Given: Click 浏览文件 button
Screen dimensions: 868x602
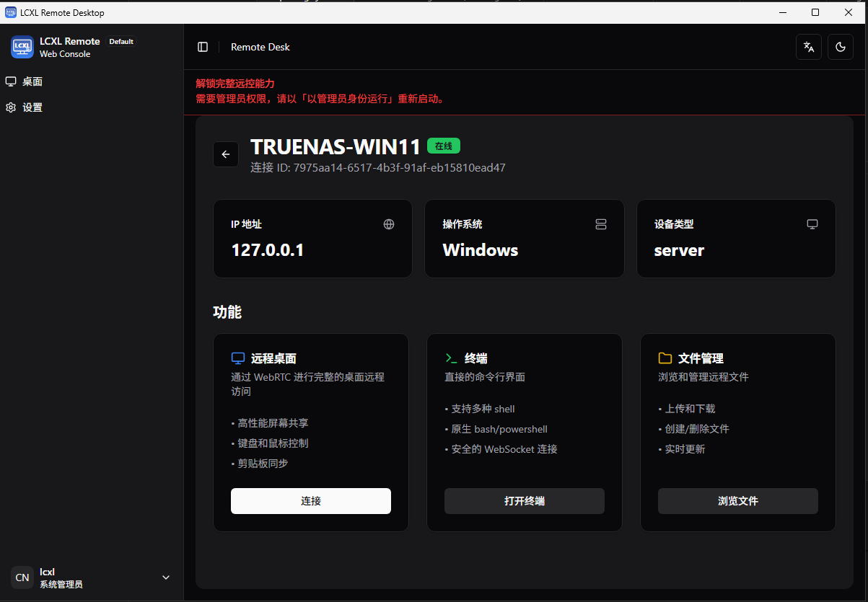Looking at the screenshot, I should tap(738, 501).
